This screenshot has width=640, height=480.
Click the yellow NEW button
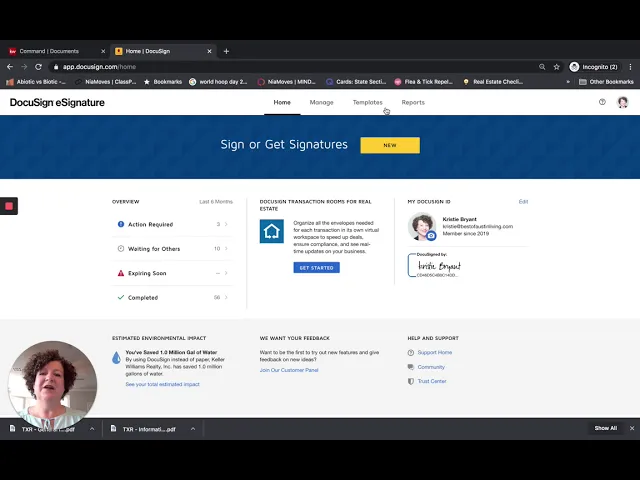click(390, 145)
